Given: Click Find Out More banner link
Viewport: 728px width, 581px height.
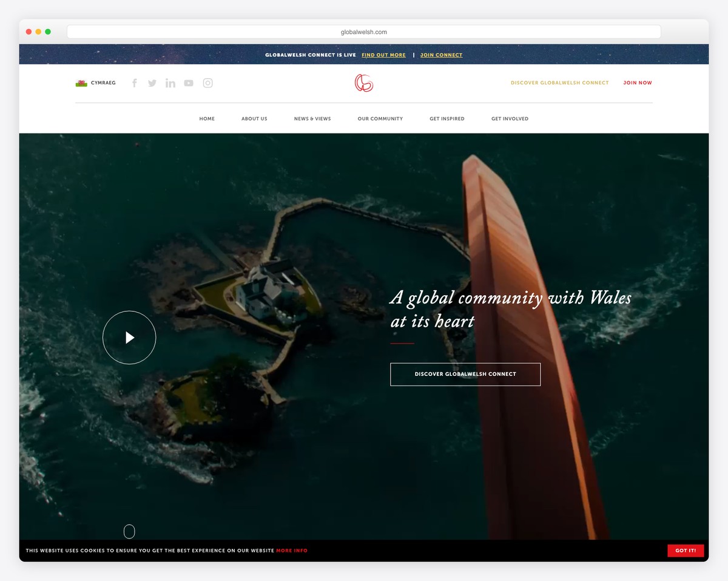Looking at the screenshot, I should tap(383, 55).
